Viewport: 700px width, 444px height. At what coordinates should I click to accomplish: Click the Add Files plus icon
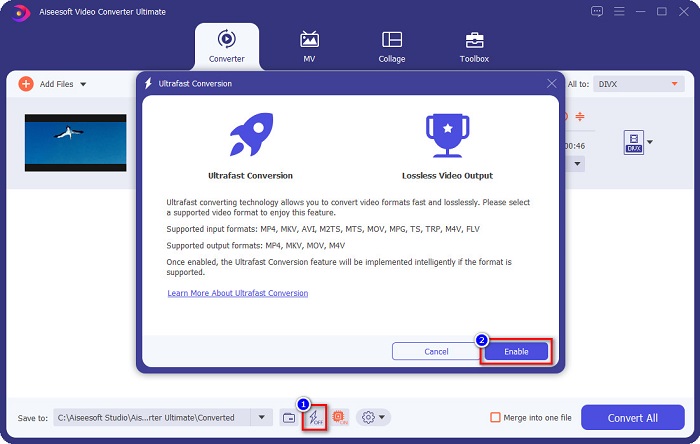(x=26, y=84)
